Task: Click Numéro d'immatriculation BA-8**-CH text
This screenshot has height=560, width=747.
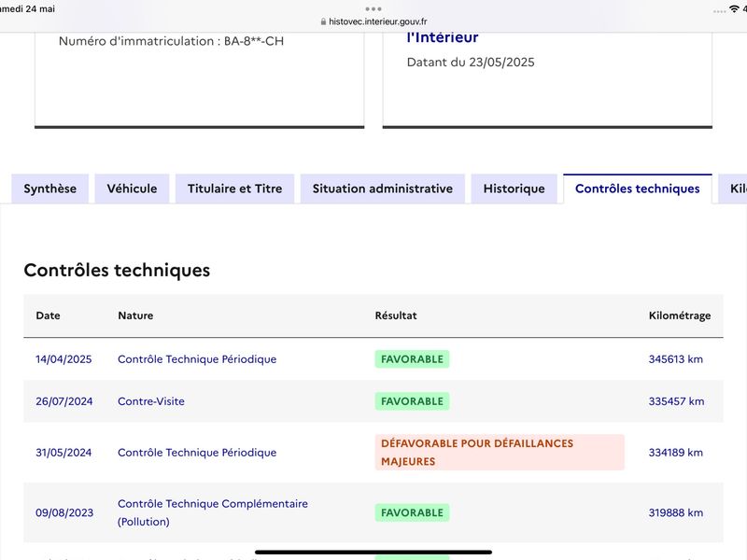Action: point(171,41)
